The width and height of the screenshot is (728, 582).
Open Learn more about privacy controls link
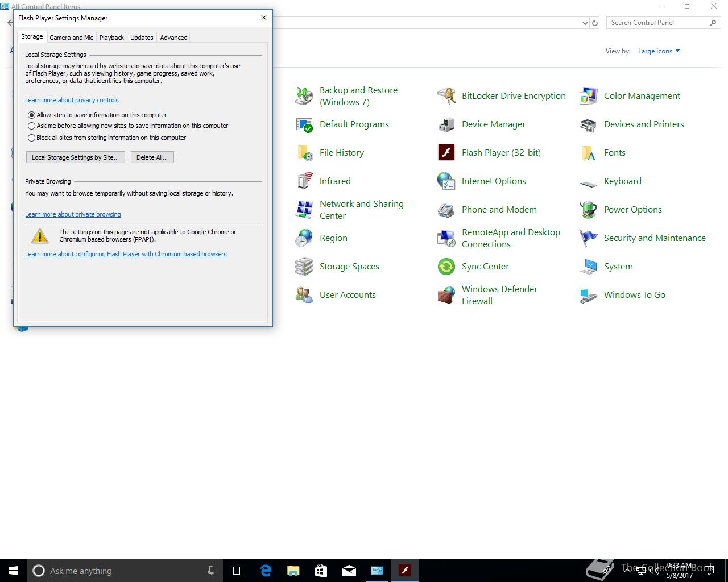[x=72, y=100]
